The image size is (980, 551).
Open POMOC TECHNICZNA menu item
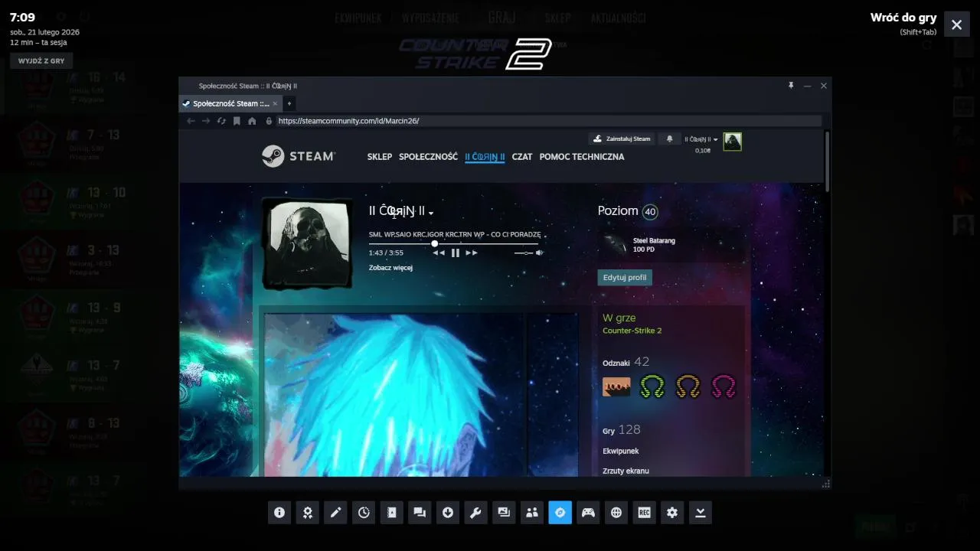(582, 157)
